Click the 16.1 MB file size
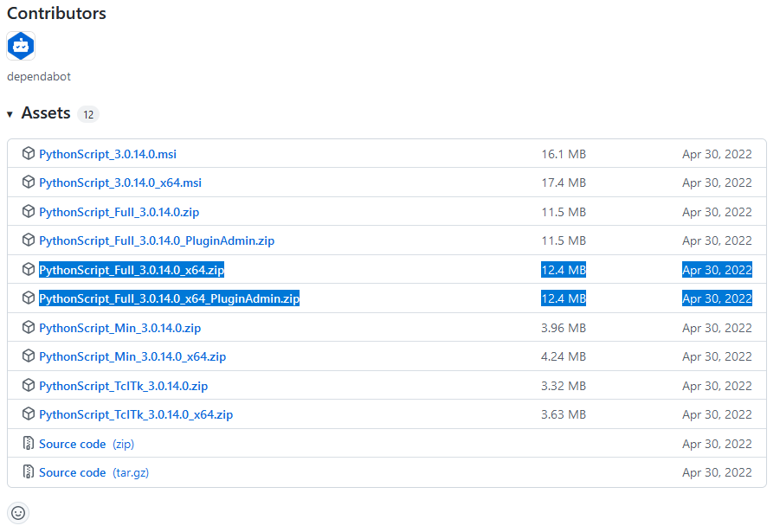This screenshot has height=532, width=780. tap(564, 154)
